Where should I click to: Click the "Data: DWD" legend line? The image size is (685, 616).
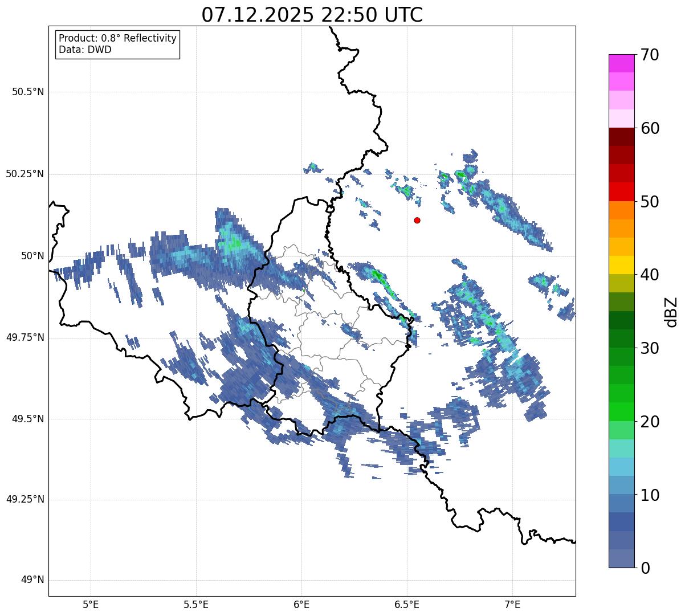(85, 50)
